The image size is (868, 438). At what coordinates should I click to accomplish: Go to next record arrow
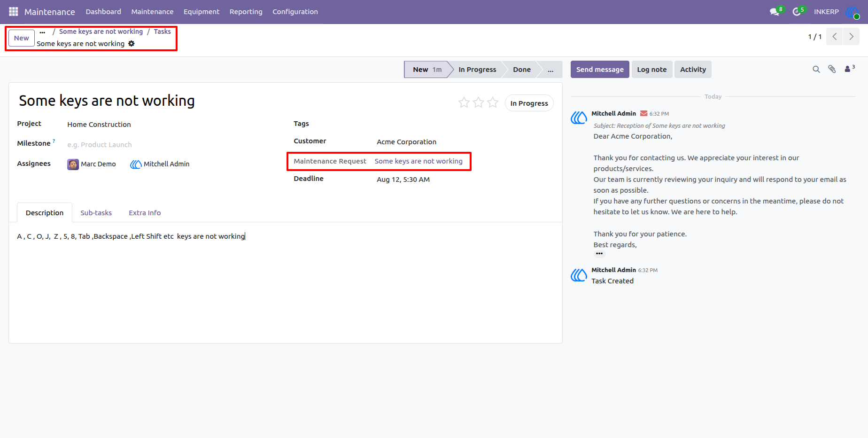tap(851, 36)
